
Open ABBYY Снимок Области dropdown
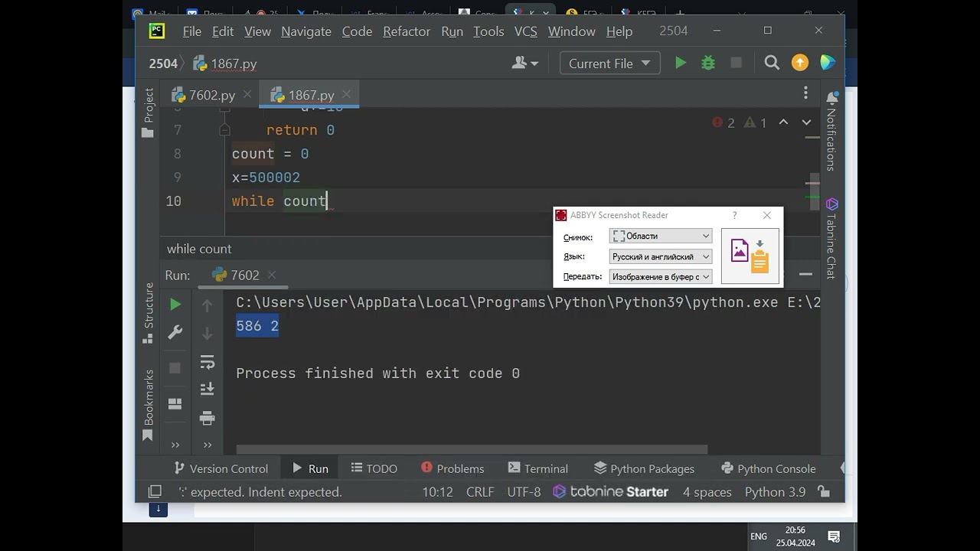(661, 236)
